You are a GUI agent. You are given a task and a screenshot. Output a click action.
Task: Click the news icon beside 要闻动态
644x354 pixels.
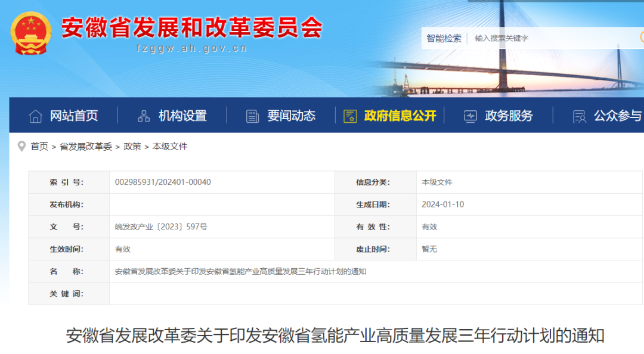coord(252,116)
